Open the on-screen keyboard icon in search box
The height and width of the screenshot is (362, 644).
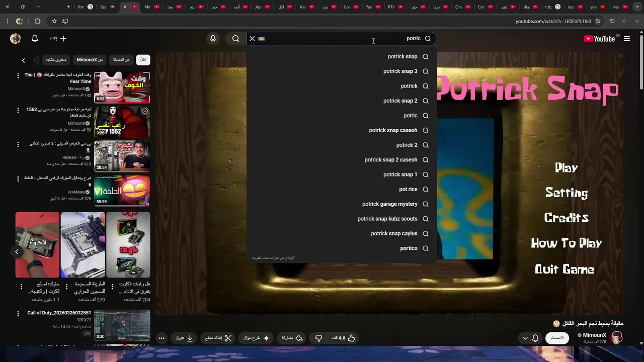(x=261, y=39)
